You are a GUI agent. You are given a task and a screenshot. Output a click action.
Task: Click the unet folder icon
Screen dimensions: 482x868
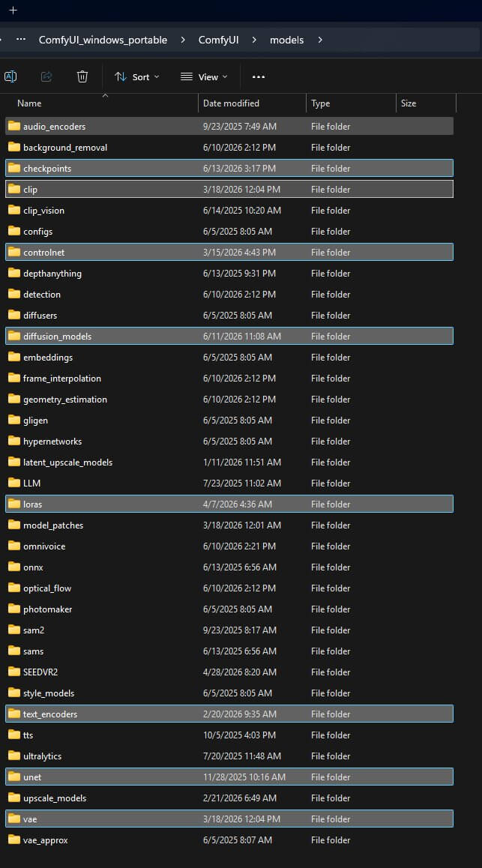[x=14, y=777]
